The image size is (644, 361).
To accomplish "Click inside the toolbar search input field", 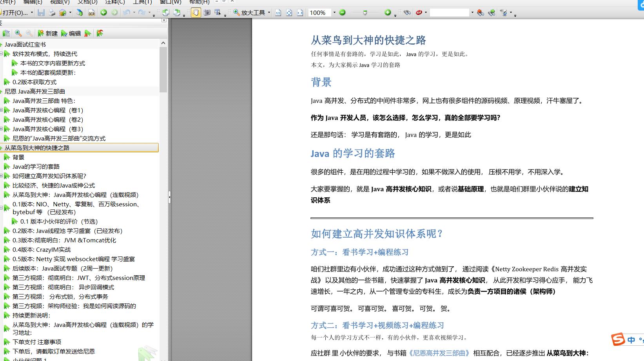I will [450, 13].
